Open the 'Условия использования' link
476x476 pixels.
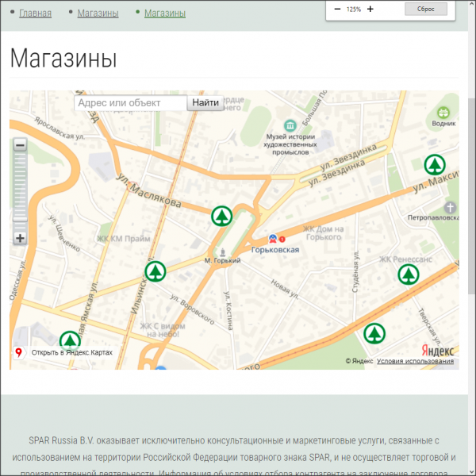point(415,361)
